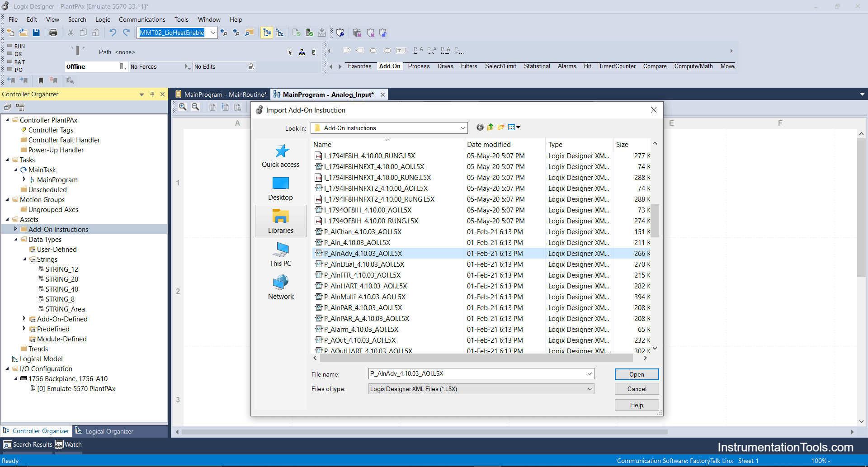Click the Find Previous toolbar icon

click(224, 33)
